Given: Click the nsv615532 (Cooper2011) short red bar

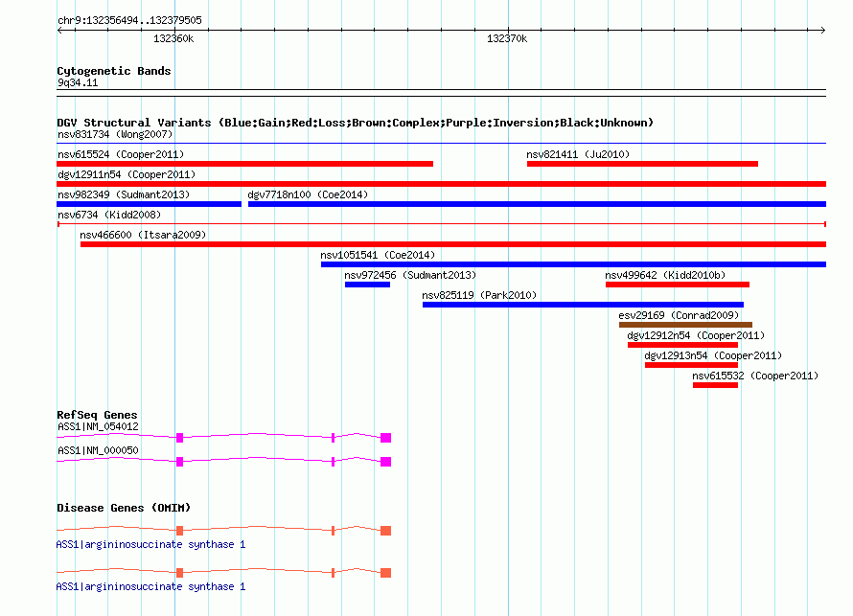Looking at the screenshot, I should coord(715,385).
